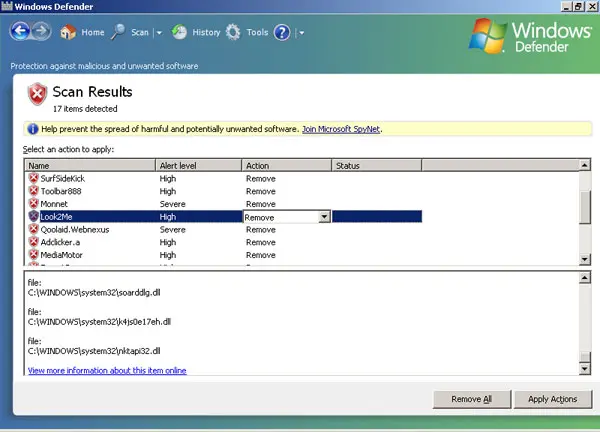Click Home in the toolbar
600x432 pixels.
pos(93,33)
